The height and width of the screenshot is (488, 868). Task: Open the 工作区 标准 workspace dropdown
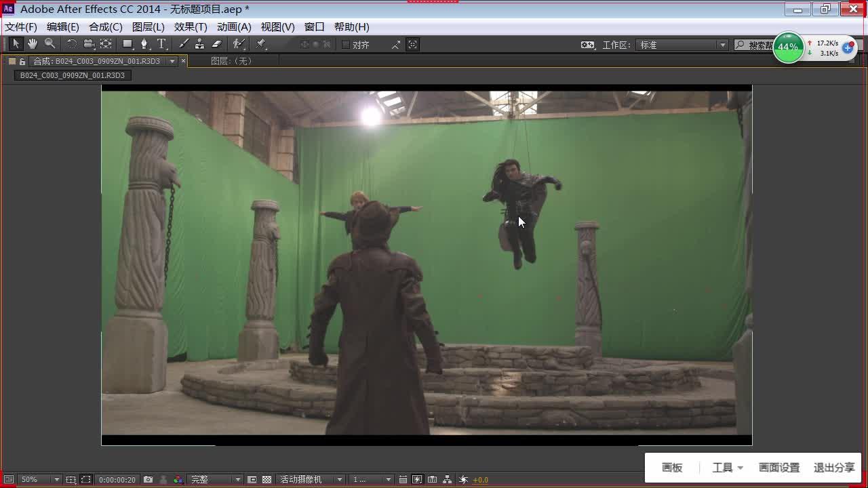[683, 45]
